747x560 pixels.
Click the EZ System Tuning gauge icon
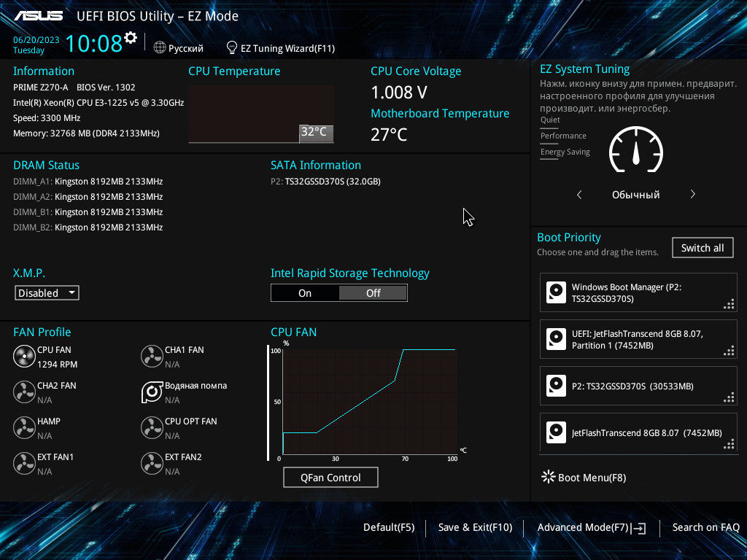pyautogui.click(x=636, y=149)
